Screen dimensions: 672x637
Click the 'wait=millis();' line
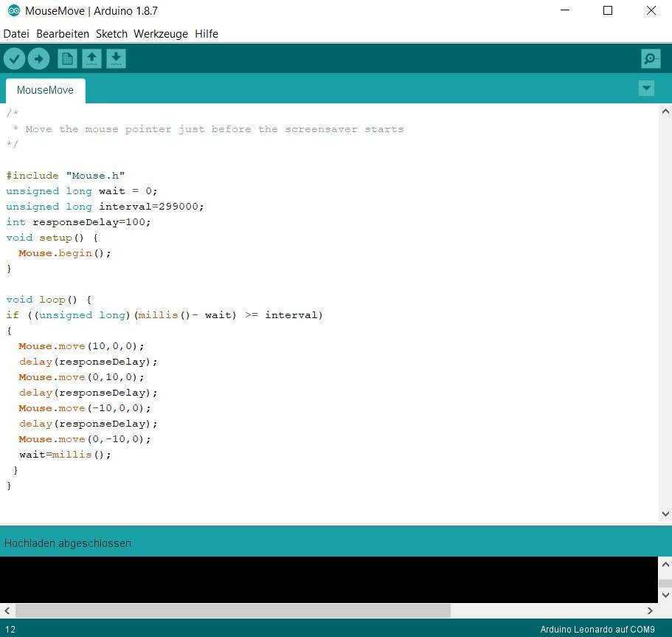point(65,455)
